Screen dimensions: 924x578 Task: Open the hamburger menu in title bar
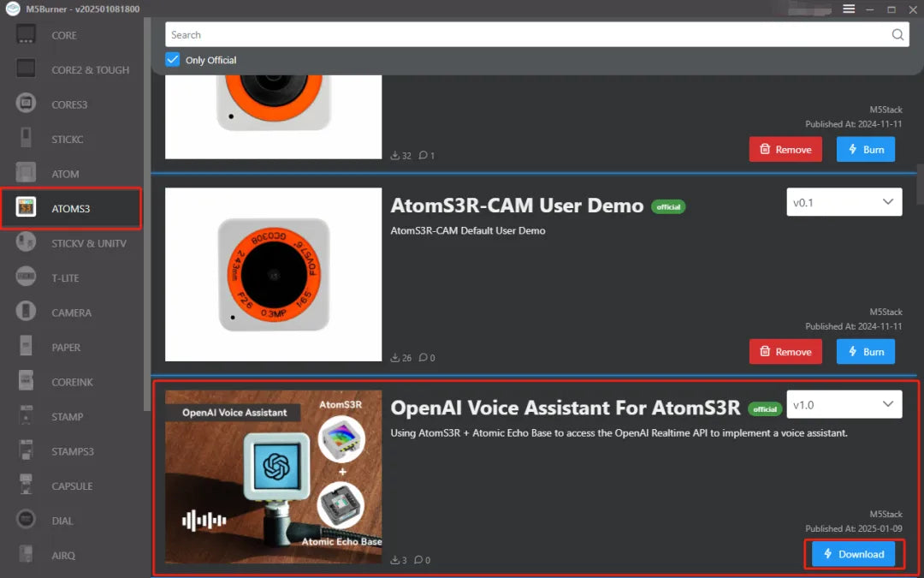(x=849, y=9)
